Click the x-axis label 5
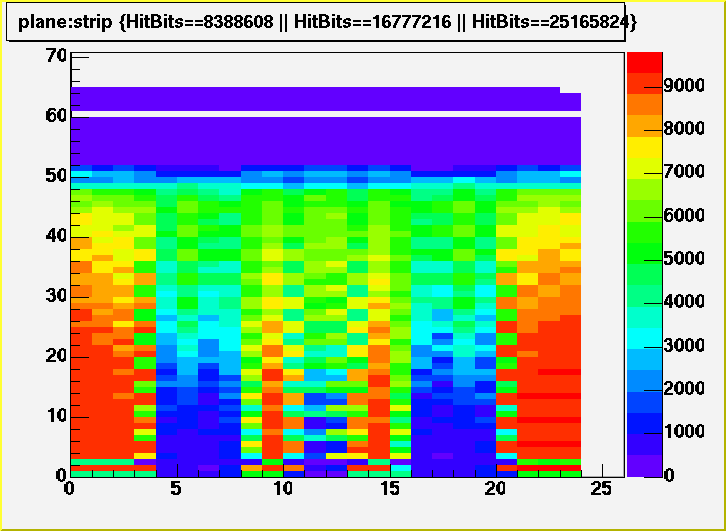Image resolution: width=726 pixels, height=531 pixels. pyautogui.click(x=177, y=489)
